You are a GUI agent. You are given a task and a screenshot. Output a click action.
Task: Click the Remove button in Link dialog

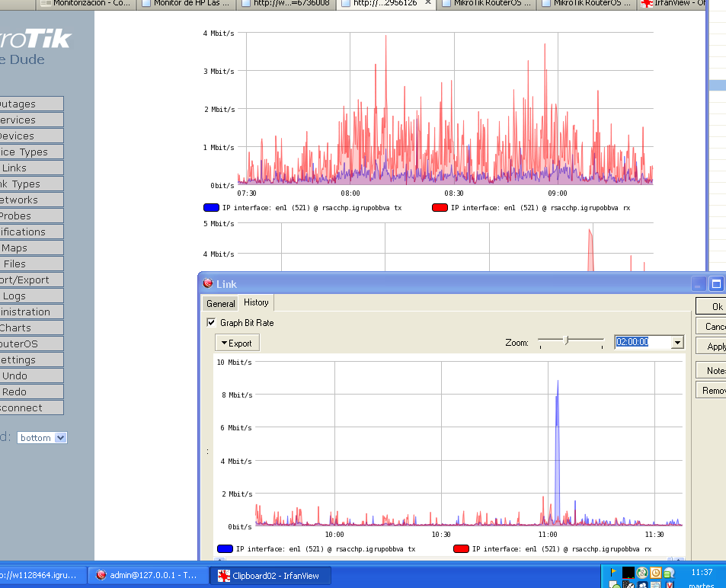pyautogui.click(x=712, y=390)
